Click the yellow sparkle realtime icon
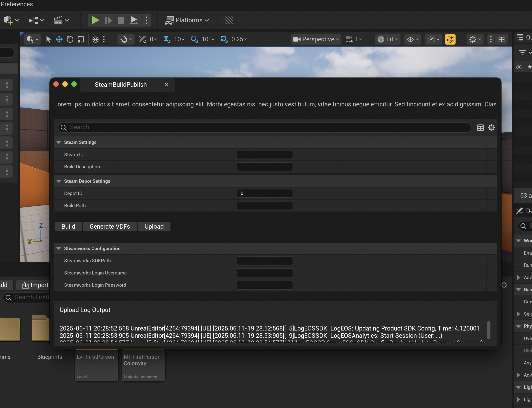Viewport: 532px width, 408px height. coord(450,39)
